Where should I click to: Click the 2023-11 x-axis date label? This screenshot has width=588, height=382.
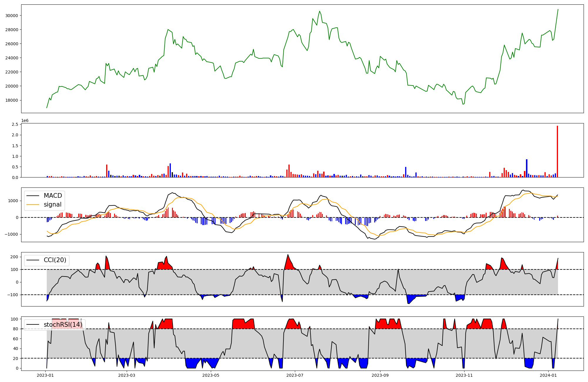(x=464, y=375)
